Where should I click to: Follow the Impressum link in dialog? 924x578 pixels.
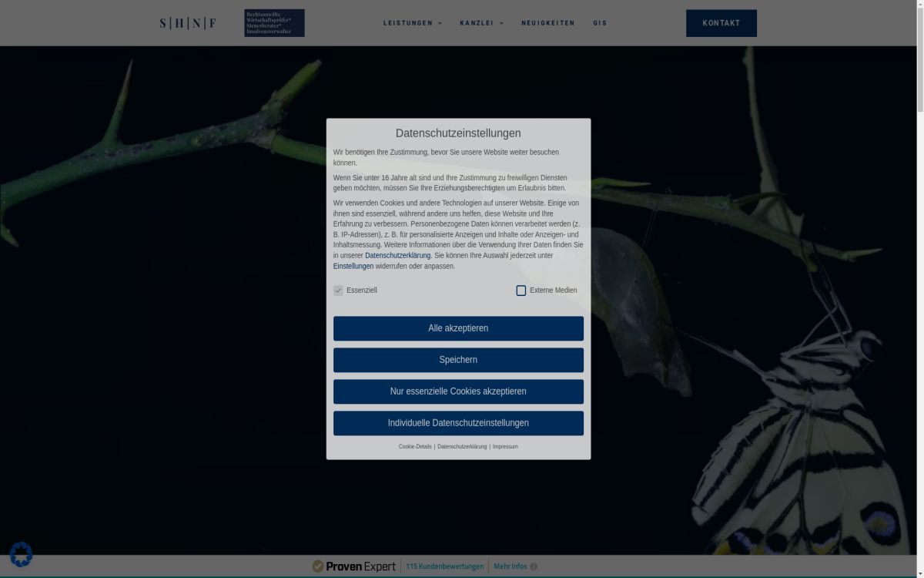pos(505,447)
